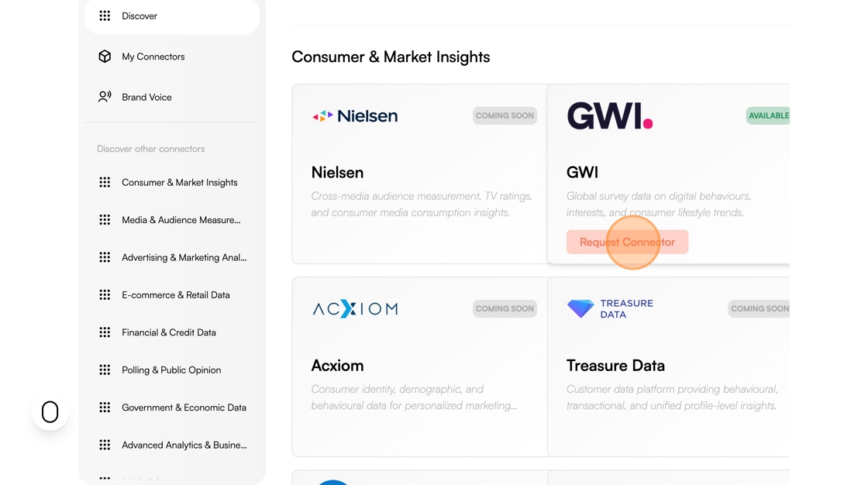
Task: Open My Connectors cube icon
Action: 105,57
